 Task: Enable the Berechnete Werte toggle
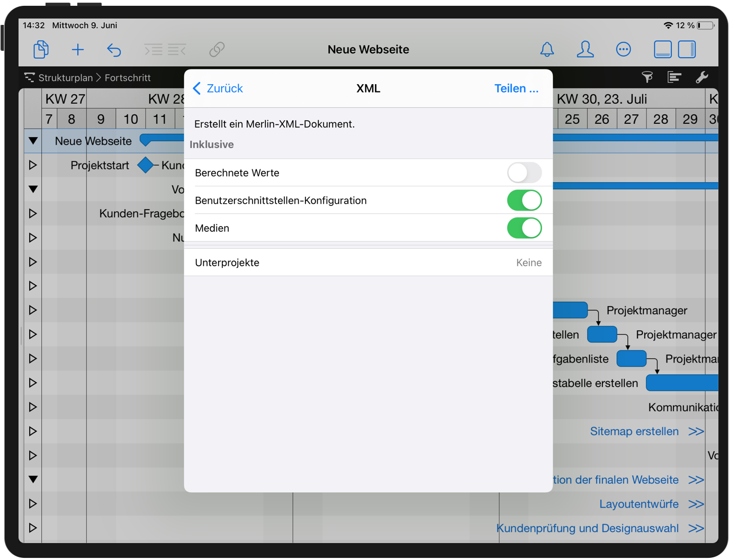[x=524, y=173]
